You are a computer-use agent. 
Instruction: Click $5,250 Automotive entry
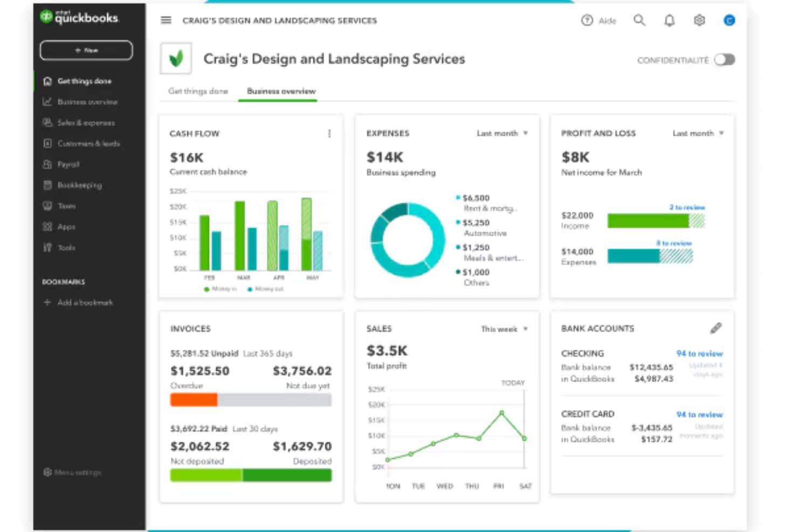pyautogui.click(x=481, y=227)
